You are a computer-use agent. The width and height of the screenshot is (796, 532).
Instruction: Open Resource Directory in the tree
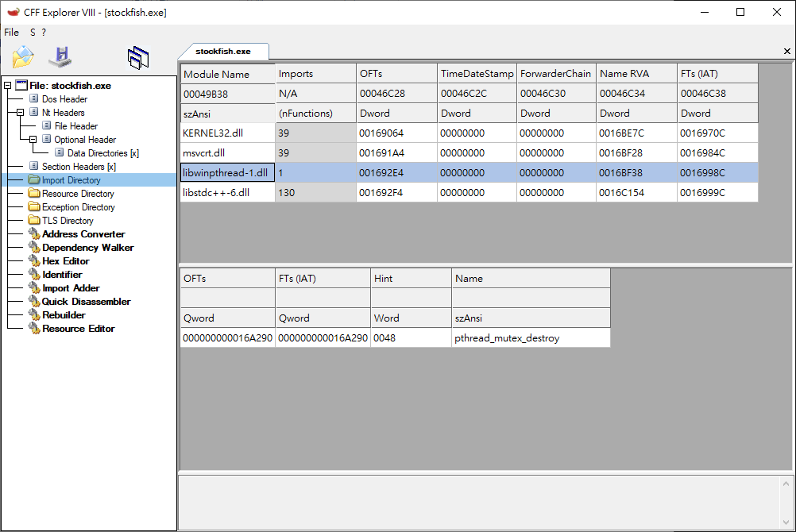[78, 194]
